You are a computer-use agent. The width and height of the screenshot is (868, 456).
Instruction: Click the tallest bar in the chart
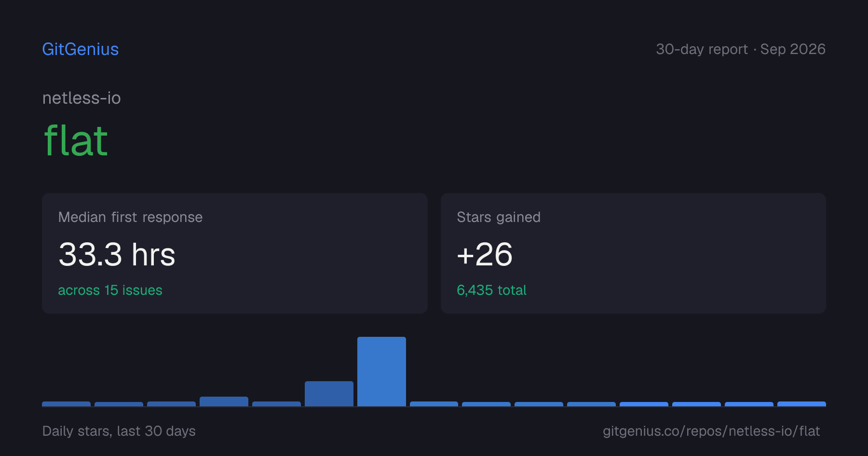pos(381,372)
